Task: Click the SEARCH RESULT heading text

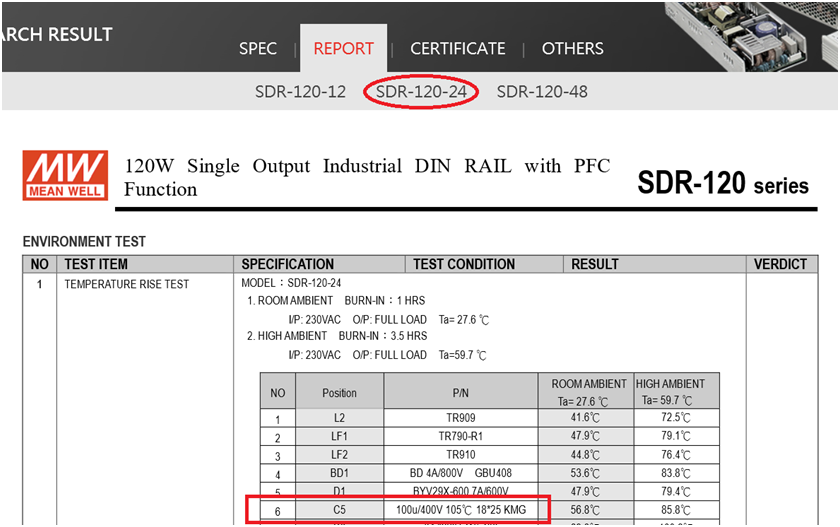Action: (x=56, y=35)
